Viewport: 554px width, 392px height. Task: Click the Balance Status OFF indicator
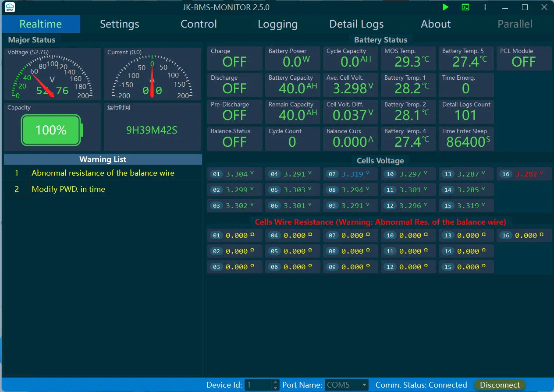(x=234, y=138)
